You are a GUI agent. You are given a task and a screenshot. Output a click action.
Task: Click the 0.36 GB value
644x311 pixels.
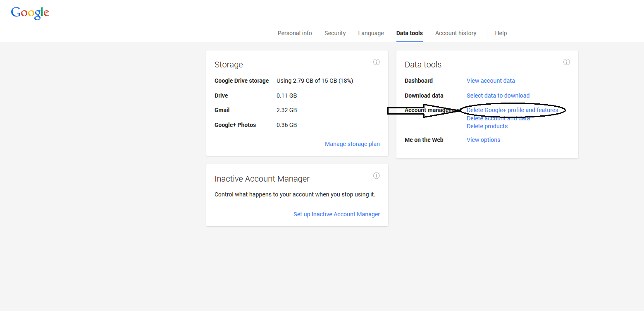click(x=286, y=125)
